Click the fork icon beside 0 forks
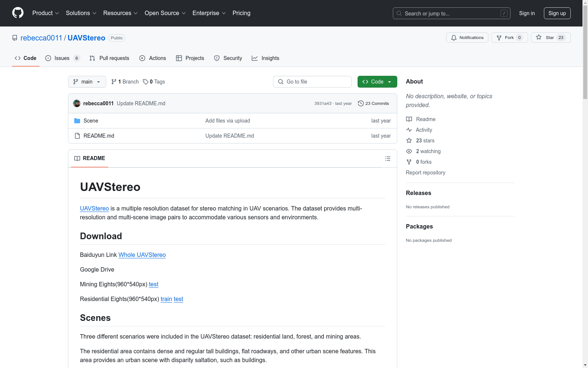 [409, 162]
